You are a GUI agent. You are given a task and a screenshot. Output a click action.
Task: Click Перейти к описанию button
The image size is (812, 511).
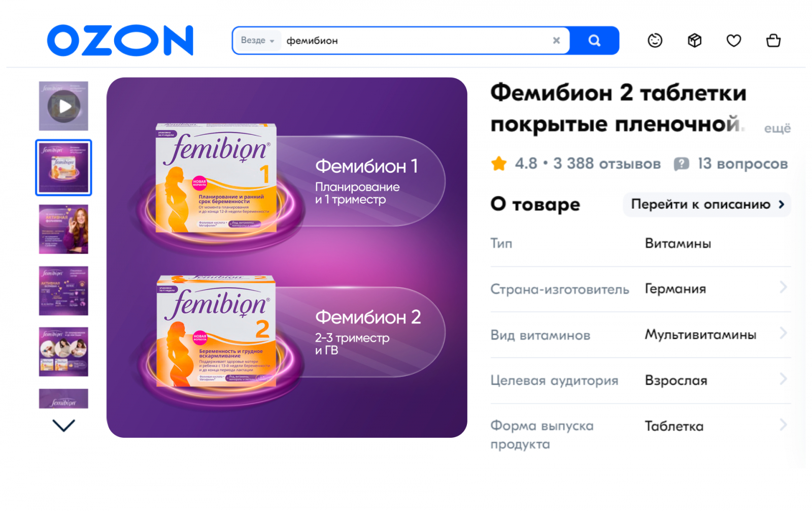pyautogui.click(x=707, y=204)
